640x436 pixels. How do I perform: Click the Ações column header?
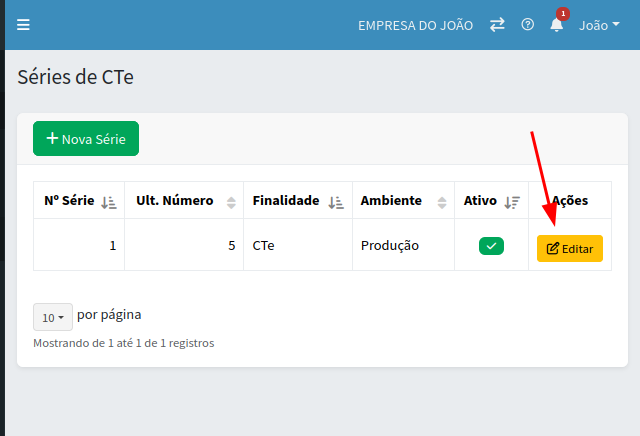[570, 200]
